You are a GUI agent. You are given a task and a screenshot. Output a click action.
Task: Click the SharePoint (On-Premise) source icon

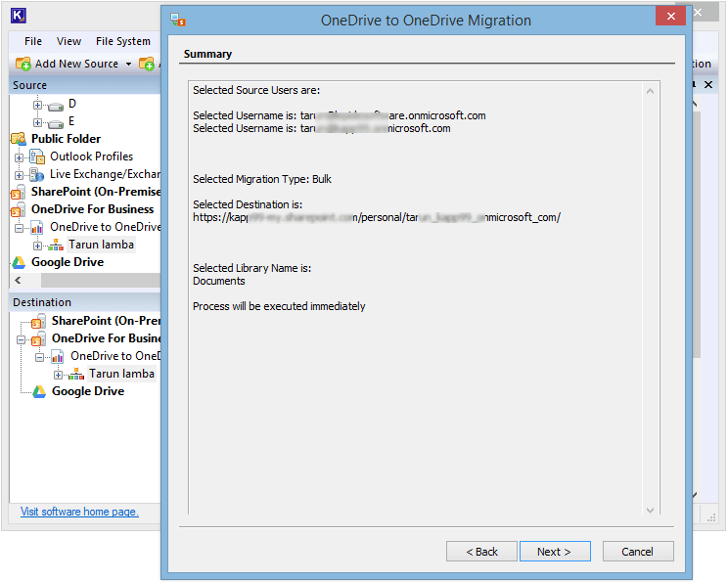(19, 192)
